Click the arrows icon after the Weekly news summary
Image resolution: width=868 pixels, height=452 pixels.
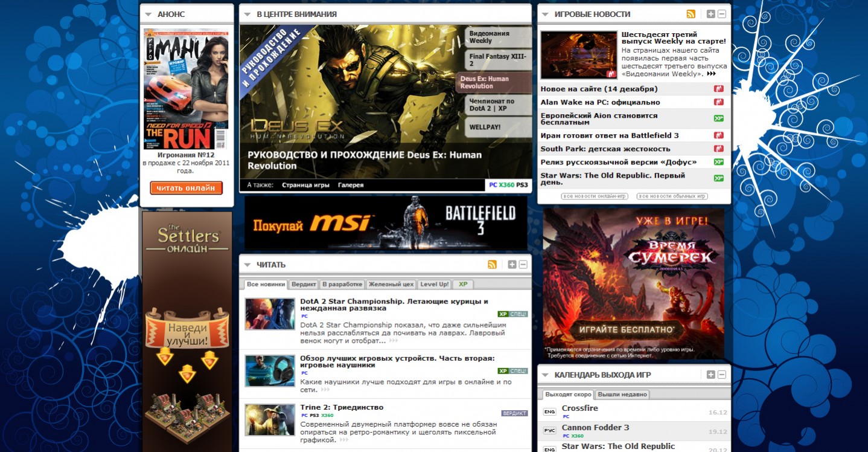point(711,74)
